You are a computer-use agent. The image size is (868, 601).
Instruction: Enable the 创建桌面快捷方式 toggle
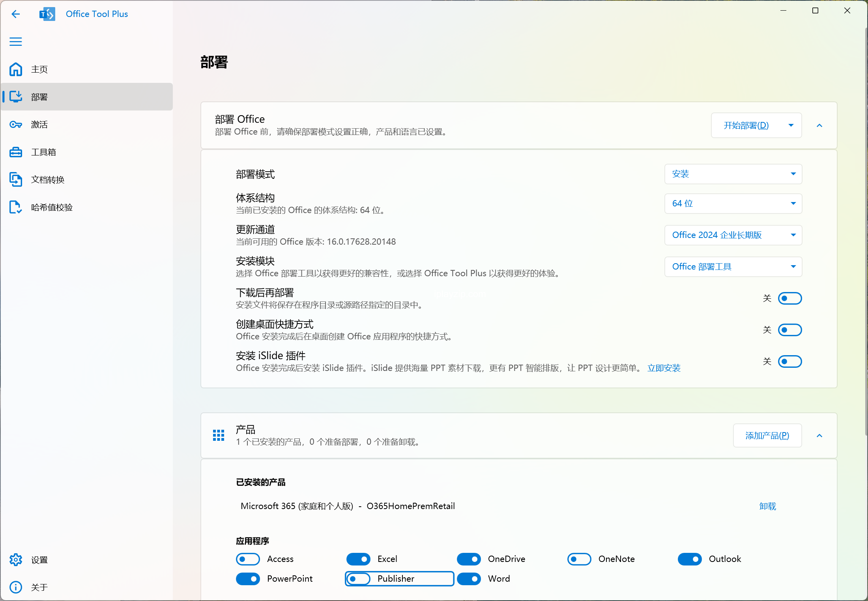[x=790, y=329]
